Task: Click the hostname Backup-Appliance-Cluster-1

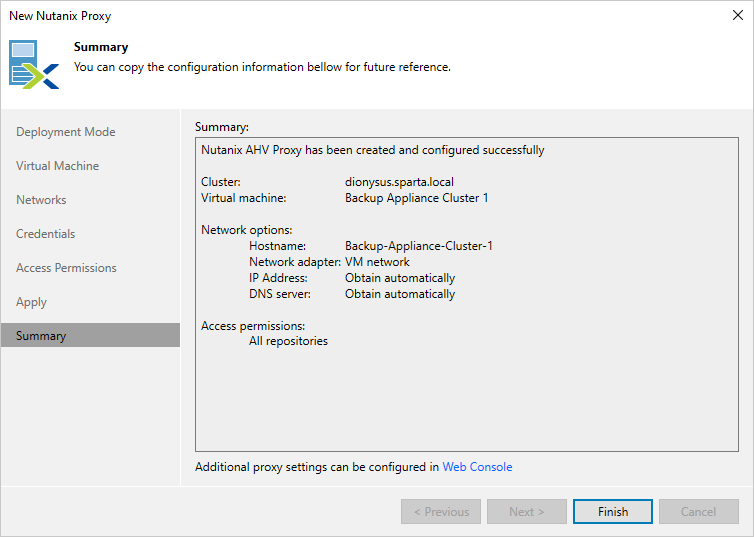Action: (418, 246)
